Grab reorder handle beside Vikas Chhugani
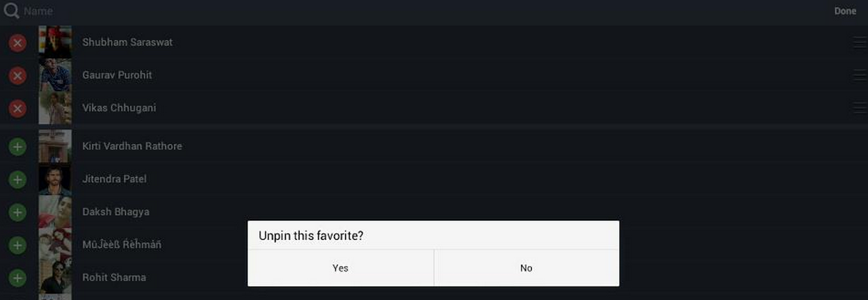Screen dimensions: 868x300 [x=860, y=108]
